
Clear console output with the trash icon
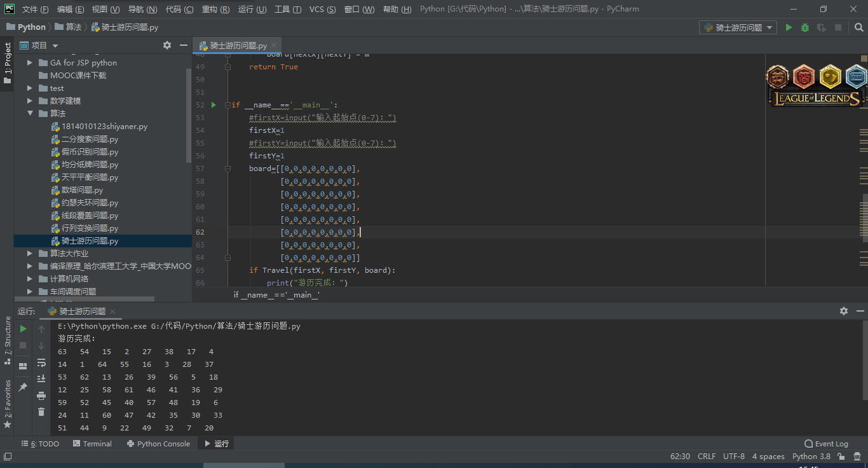coord(41,412)
